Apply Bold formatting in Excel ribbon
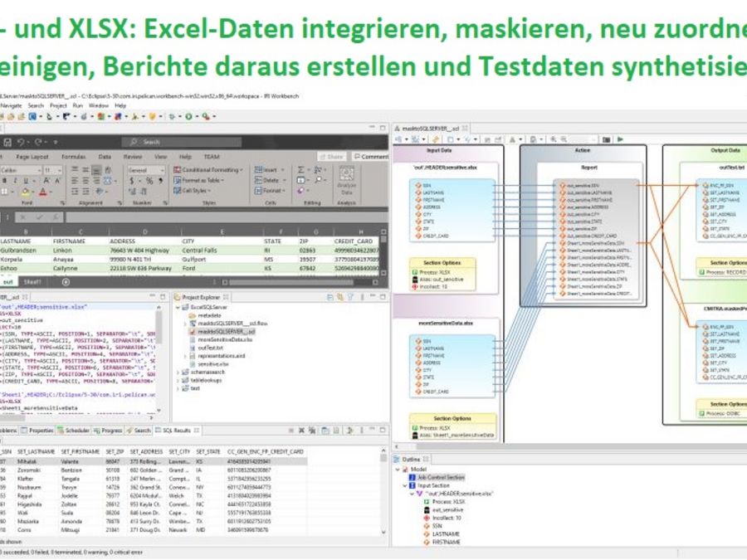The image size is (747, 560). 4,181
